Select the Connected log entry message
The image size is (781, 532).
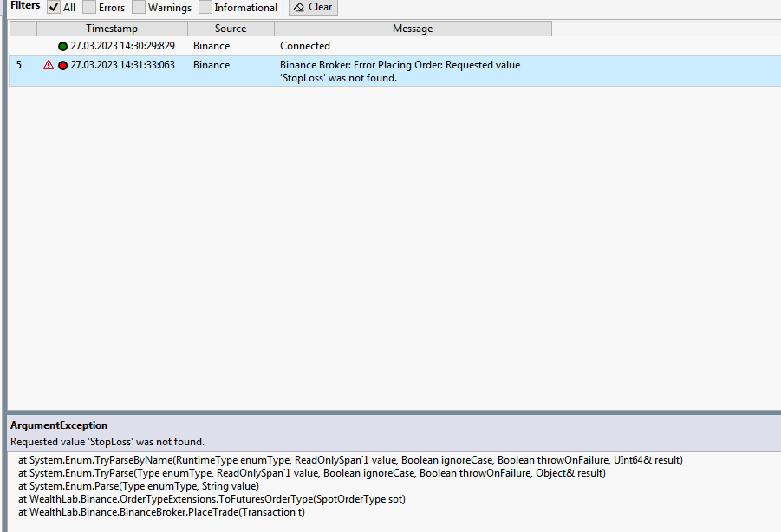[305, 46]
